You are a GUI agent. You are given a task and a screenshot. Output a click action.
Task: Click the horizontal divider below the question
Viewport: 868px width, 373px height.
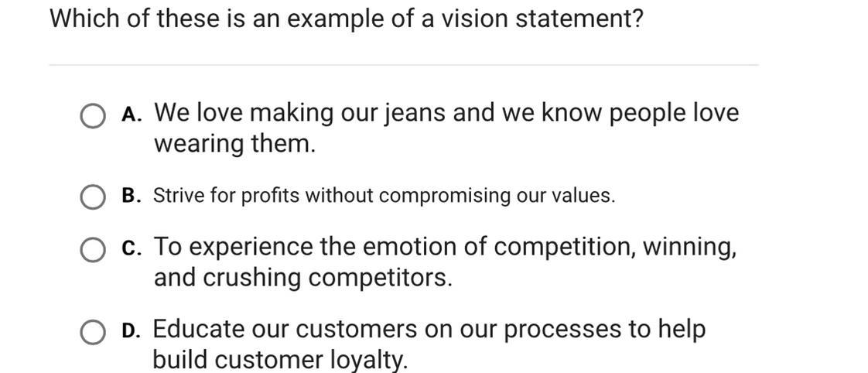tap(404, 65)
